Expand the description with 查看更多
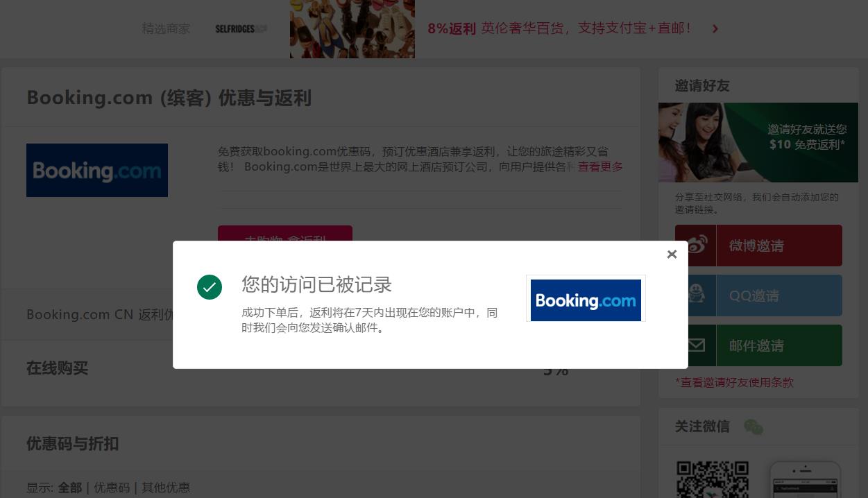The width and height of the screenshot is (868, 498). [600, 166]
